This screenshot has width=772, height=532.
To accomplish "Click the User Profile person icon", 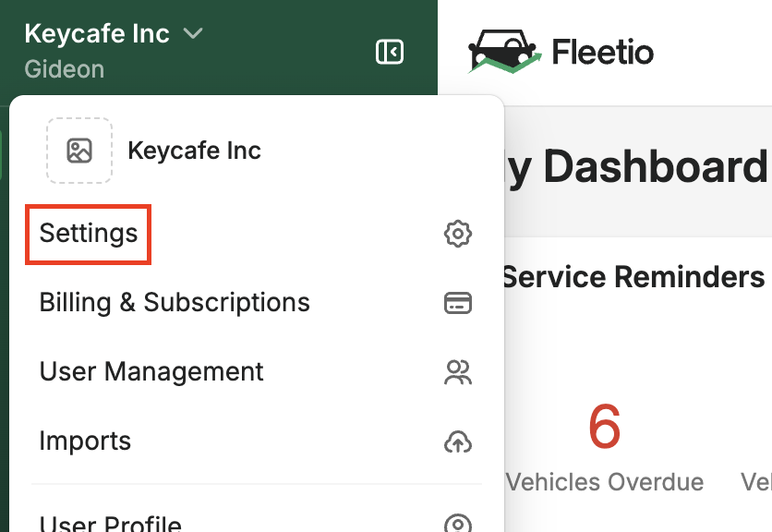I will click(x=458, y=523).
